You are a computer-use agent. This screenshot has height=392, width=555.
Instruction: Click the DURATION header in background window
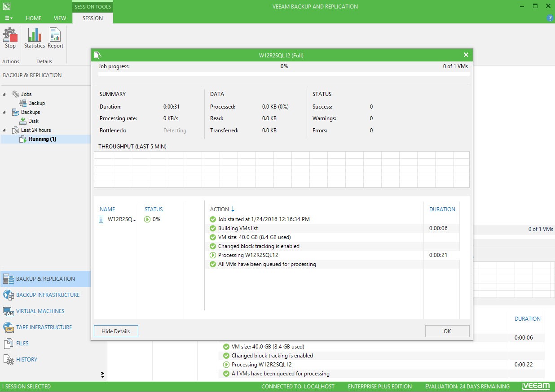(528, 319)
